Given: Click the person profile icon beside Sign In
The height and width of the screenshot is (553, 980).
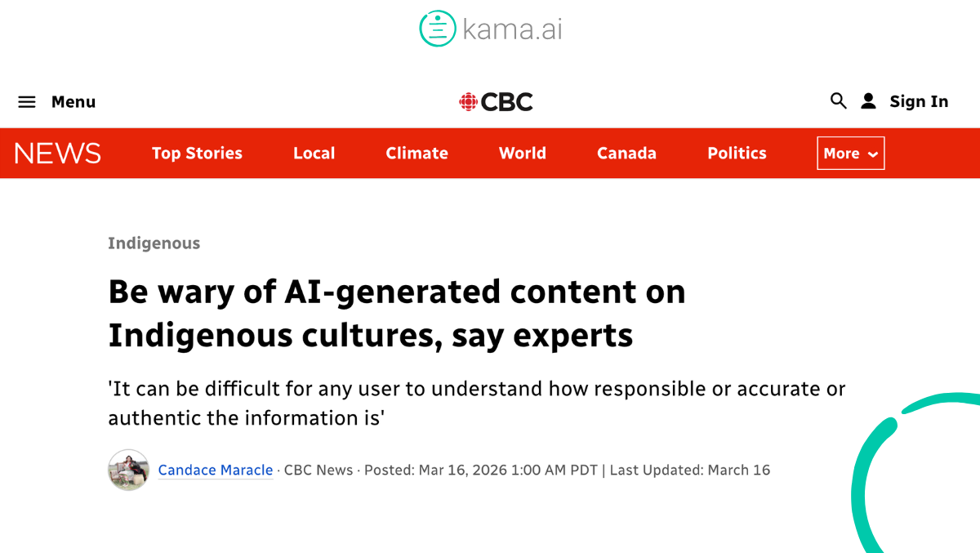Looking at the screenshot, I should point(867,100).
